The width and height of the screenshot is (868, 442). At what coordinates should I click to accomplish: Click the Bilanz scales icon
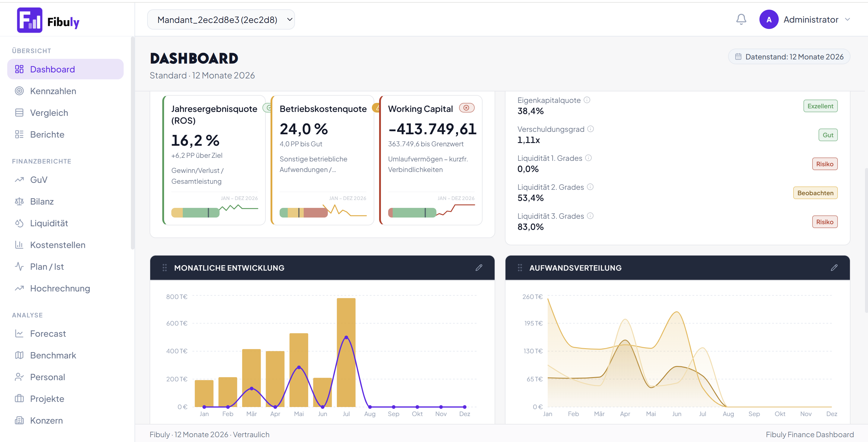(x=19, y=201)
